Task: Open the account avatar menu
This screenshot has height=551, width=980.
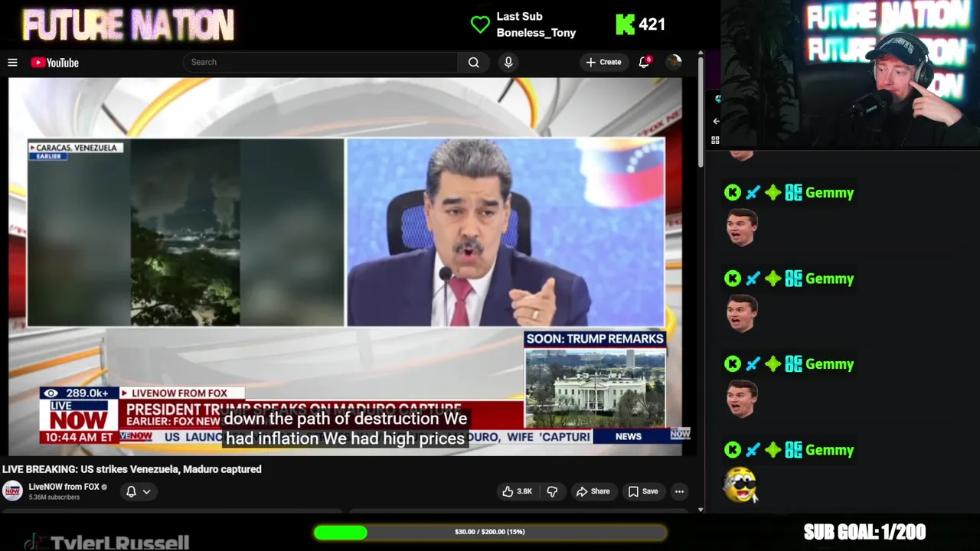Action: [x=674, y=62]
